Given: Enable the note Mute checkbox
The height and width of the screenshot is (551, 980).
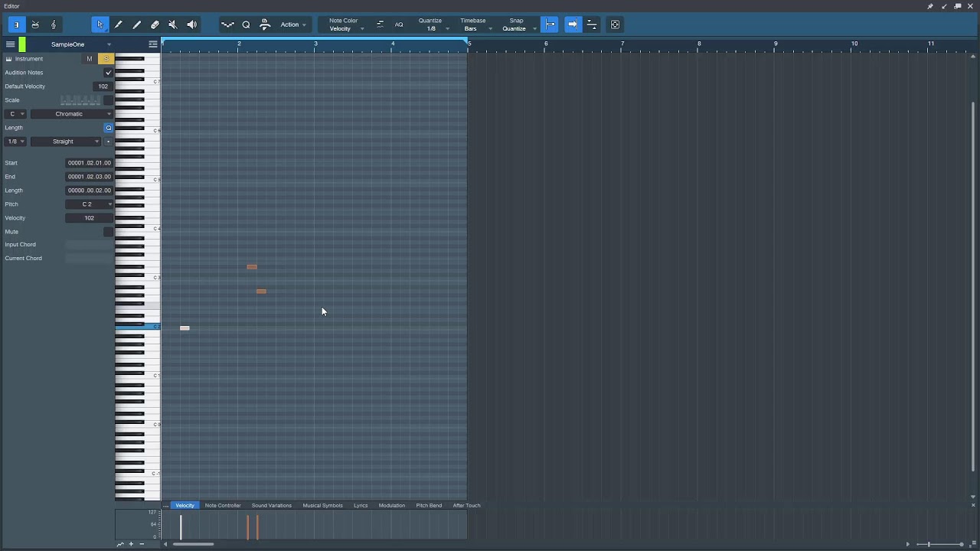Looking at the screenshot, I should point(108,232).
